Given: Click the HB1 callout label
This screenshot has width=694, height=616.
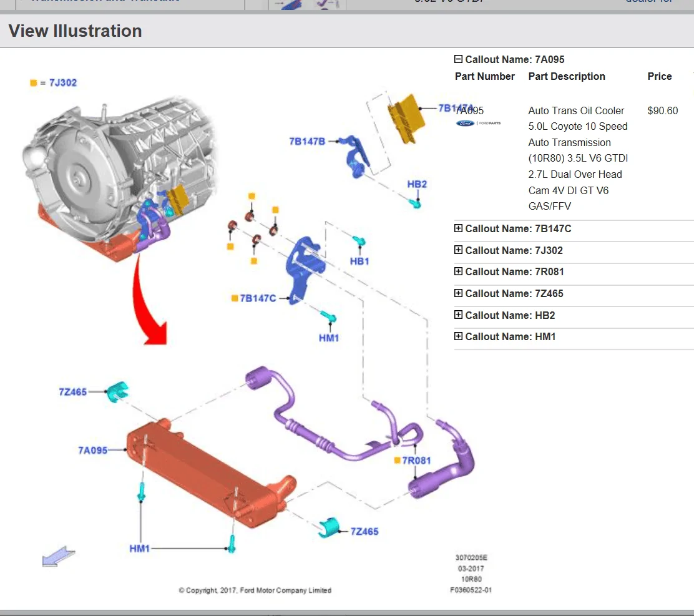Looking at the screenshot, I should click(x=359, y=261).
